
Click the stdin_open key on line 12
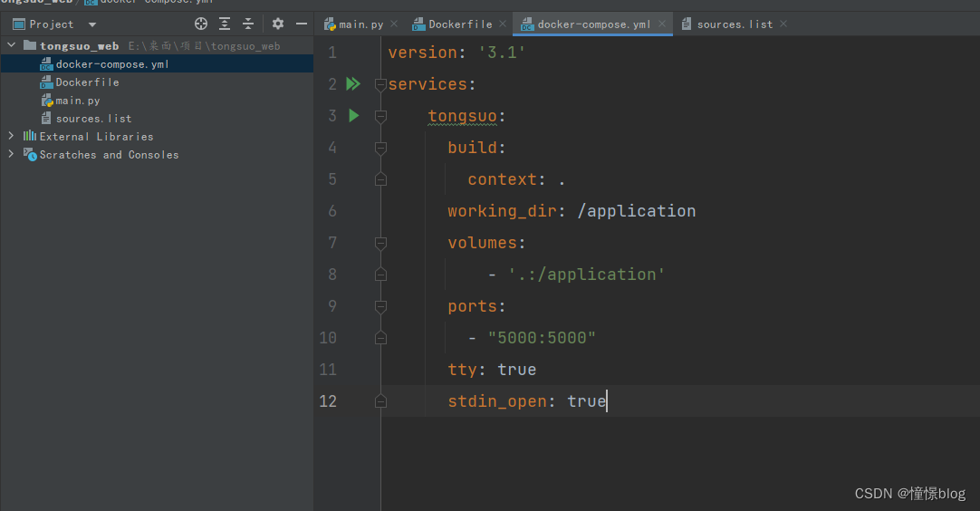point(497,401)
